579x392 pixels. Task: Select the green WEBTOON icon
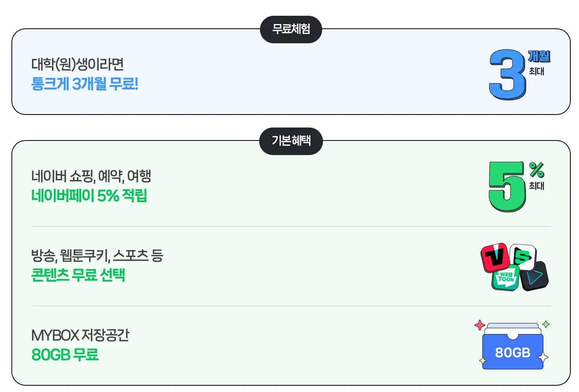(506, 278)
